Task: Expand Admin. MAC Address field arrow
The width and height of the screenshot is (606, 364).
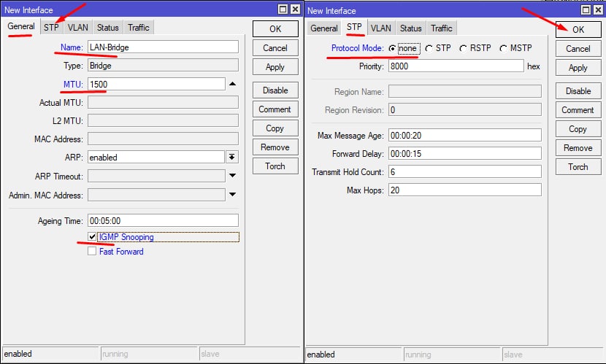Action: (232, 194)
